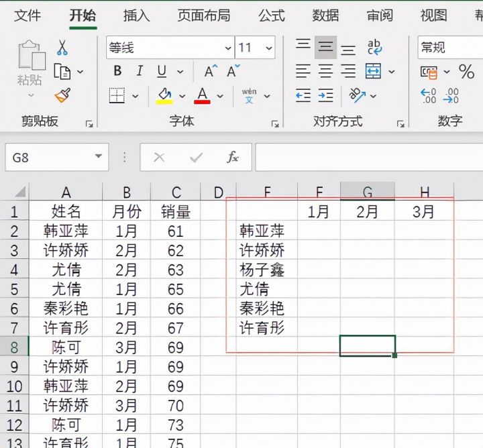
Task: Increase font size with larger A
Action: pos(211,71)
